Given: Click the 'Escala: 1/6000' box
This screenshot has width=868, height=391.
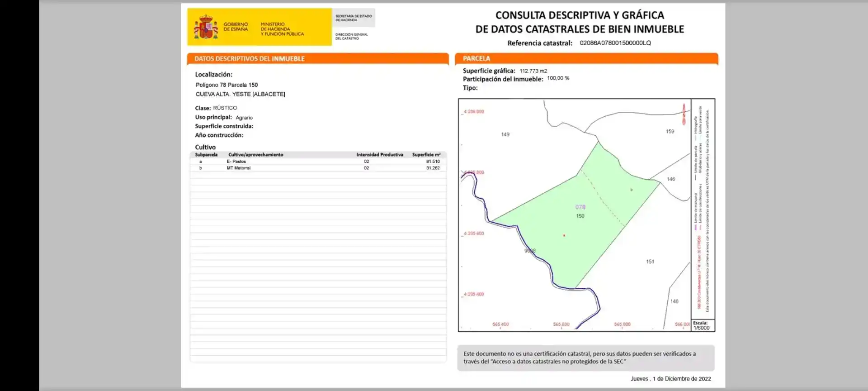Looking at the screenshot, I should tap(703, 326).
